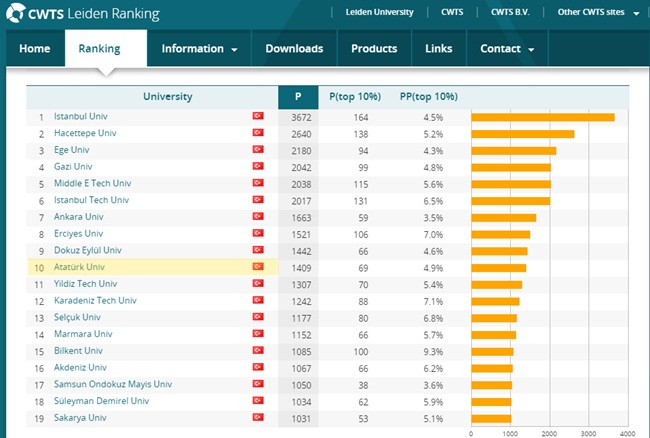
Task: Open the CWTS B.V. link
Action: pyautogui.click(x=510, y=12)
